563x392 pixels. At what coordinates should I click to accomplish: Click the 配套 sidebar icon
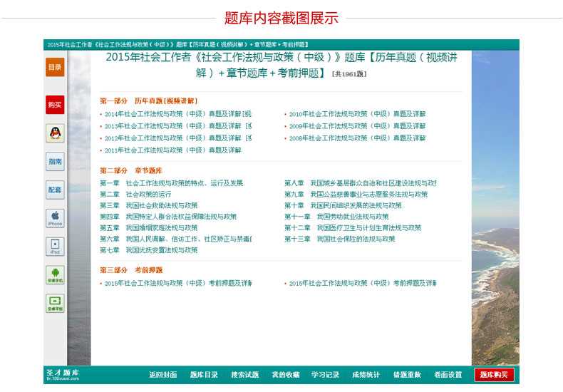[55, 190]
